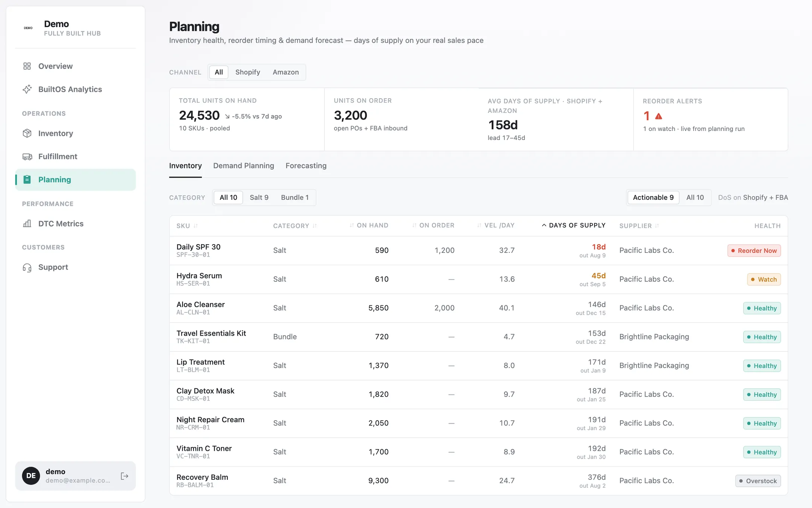Click the Night Repair Cream row name
Viewport: 812px width, 508px height.
211,420
